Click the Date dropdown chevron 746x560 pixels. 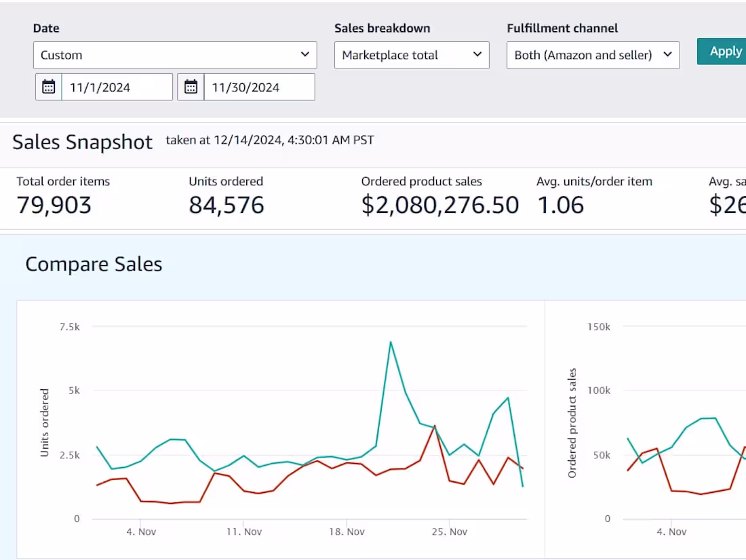tap(305, 55)
